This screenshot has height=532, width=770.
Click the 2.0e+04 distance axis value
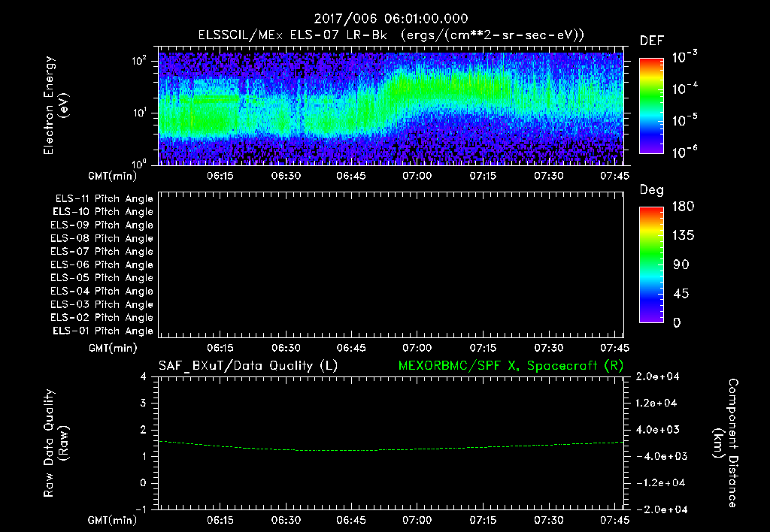point(657,376)
